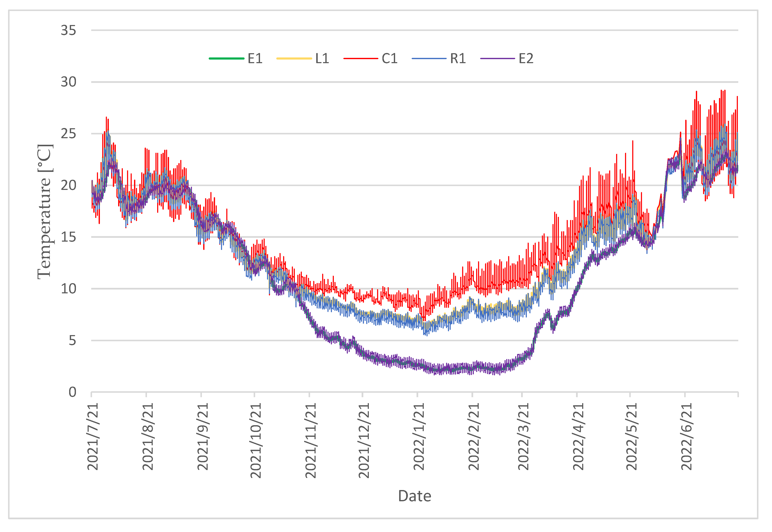The width and height of the screenshot is (772, 532).
Task: Click the 2022/1/21 date axis label
Action: tap(419, 437)
